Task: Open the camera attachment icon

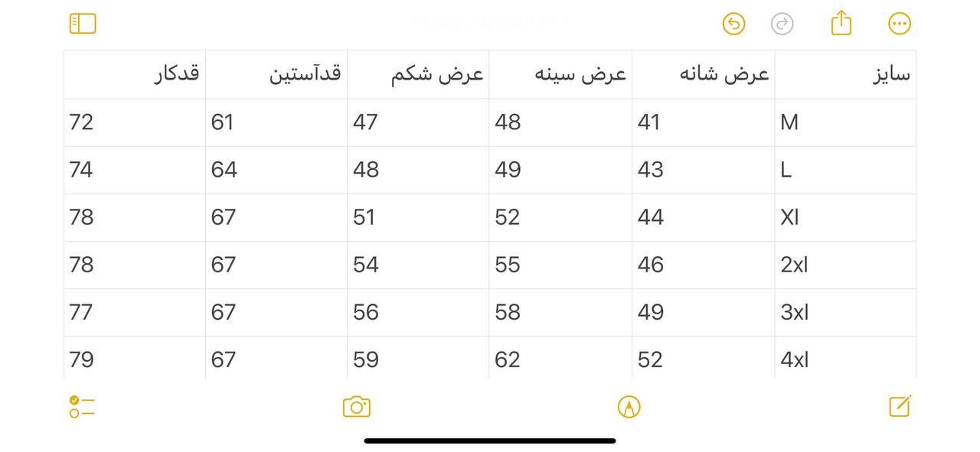Action: point(357,407)
